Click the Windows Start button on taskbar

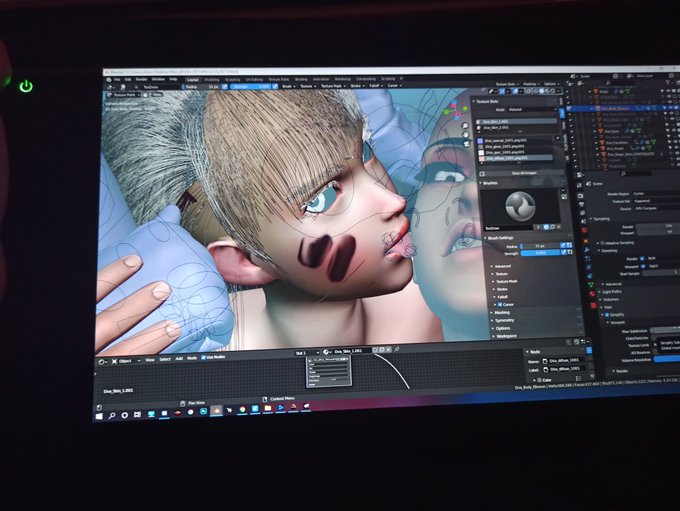(x=99, y=416)
